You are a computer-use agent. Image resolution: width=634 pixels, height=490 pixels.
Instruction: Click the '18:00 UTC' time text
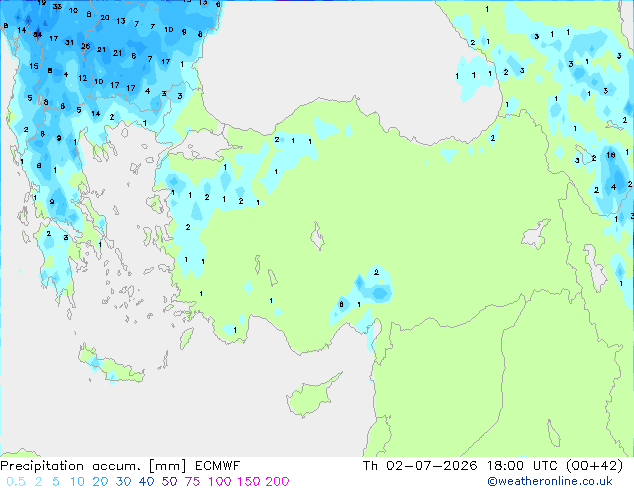click(x=522, y=466)
